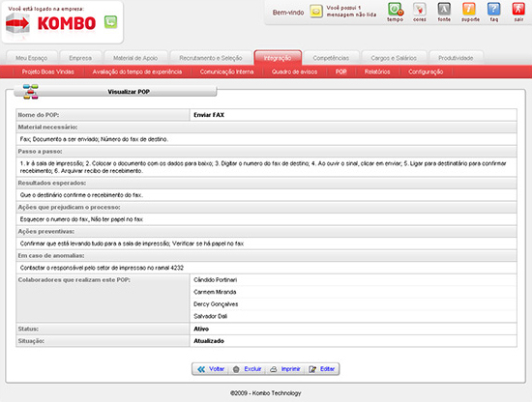Click the Imprimir button

point(285,369)
